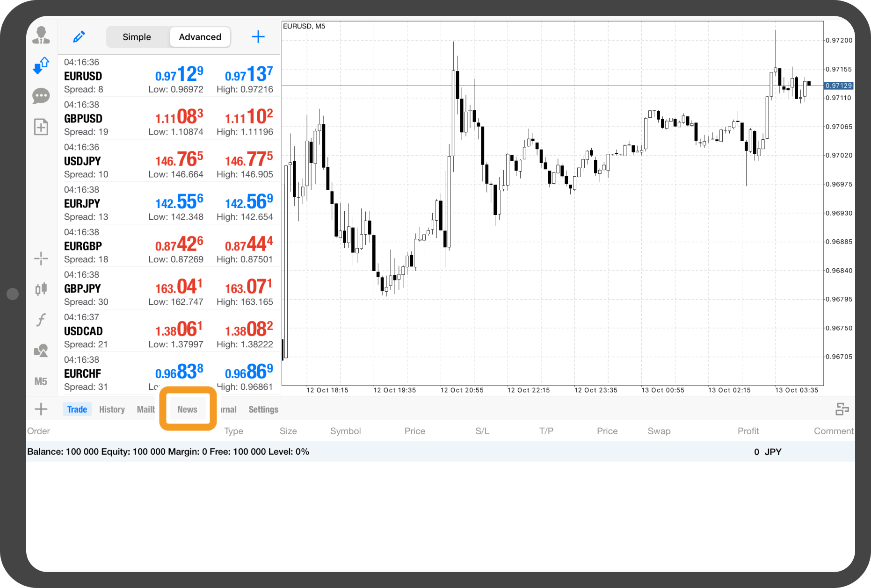Viewport: 871px width, 588px height.
Task: Switch to the History tab
Action: [x=112, y=409]
